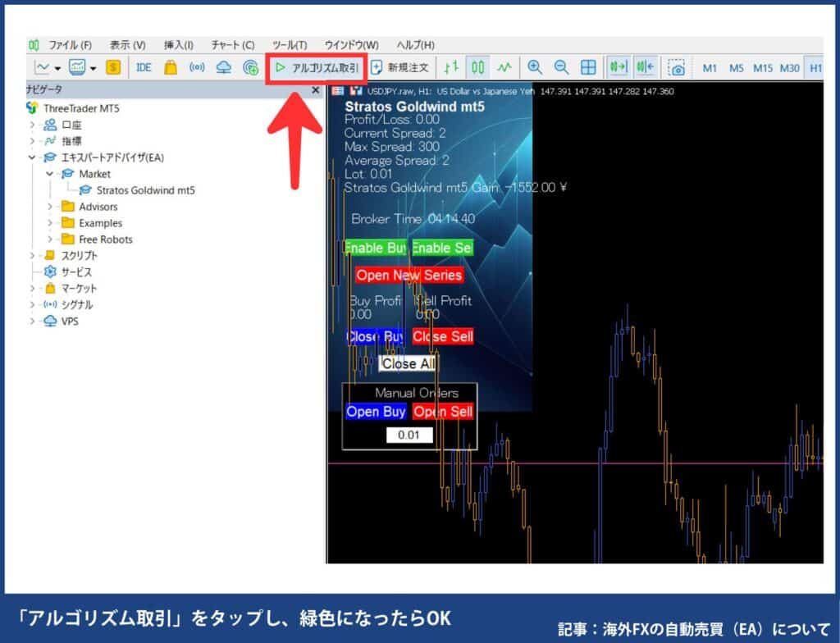The image size is (840, 643).
Task: Expand the Advisors folder
Action: [50, 207]
